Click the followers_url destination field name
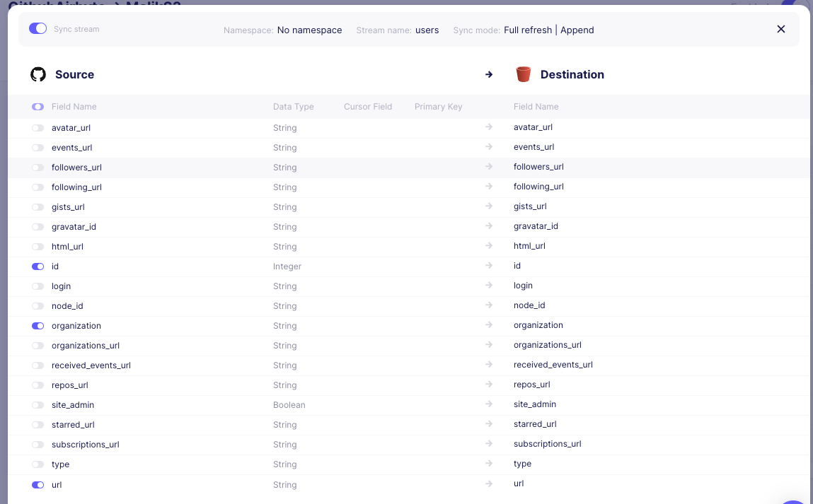Image resolution: width=813 pixels, height=504 pixels. point(538,167)
